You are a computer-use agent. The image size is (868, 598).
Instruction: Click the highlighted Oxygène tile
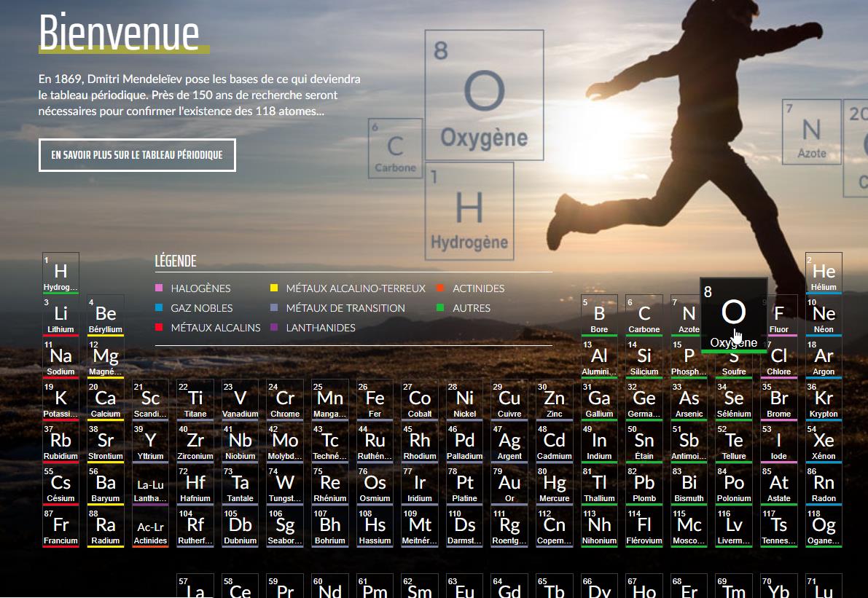tap(733, 315)
